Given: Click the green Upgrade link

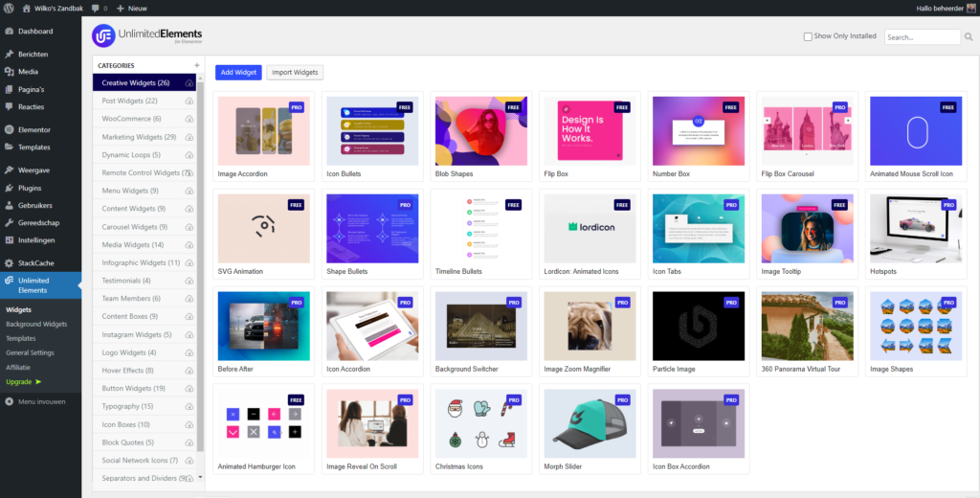Looking at the screenshot, I should [24, 381].
